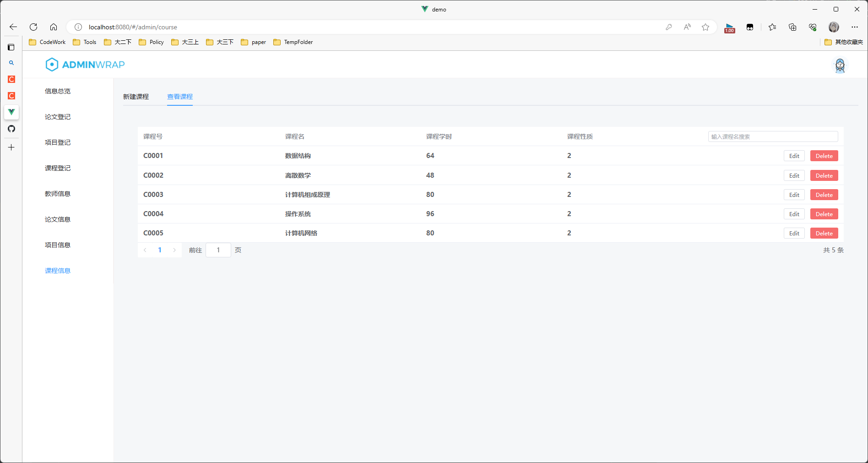Go to next page with the arrow chevron
868x463 pixels.
[174, 250]
